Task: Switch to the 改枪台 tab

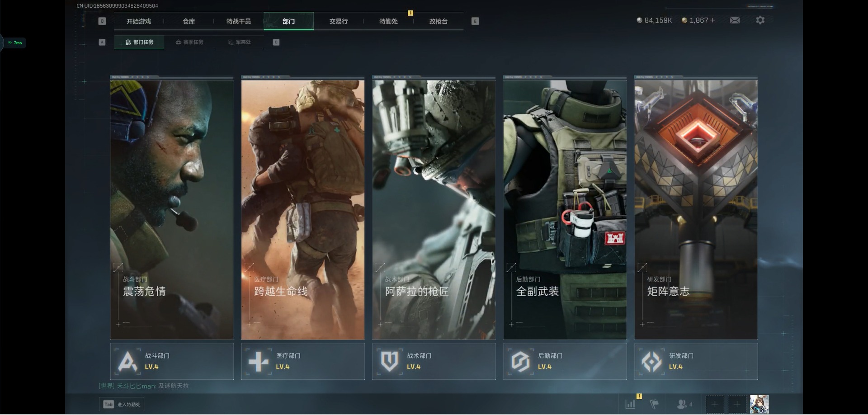Action: (439, 21)
